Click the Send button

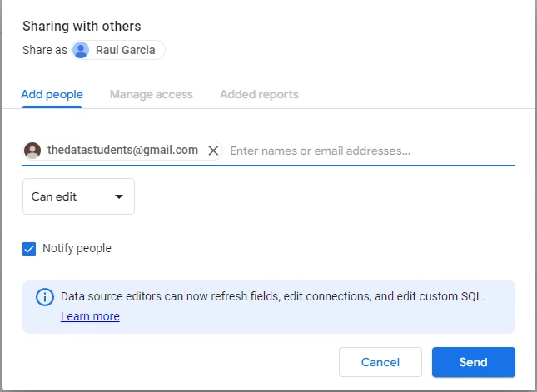[473, 362]
